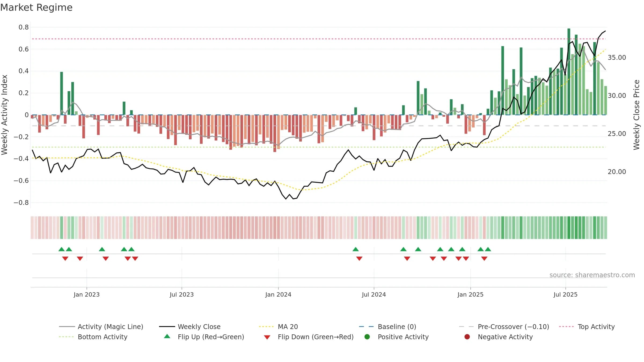Click the red Flip Down triangle in legend

(267, 337)
